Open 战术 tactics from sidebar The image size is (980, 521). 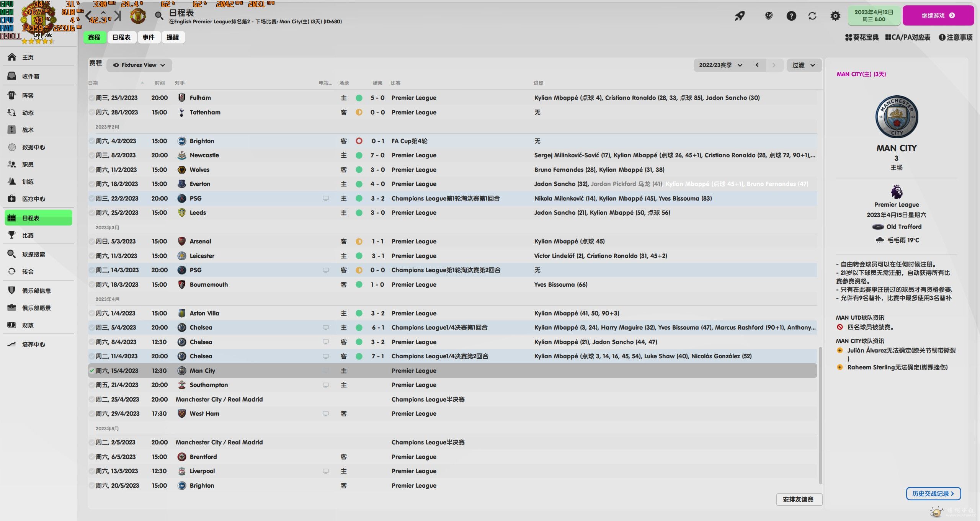coord(28,130)
